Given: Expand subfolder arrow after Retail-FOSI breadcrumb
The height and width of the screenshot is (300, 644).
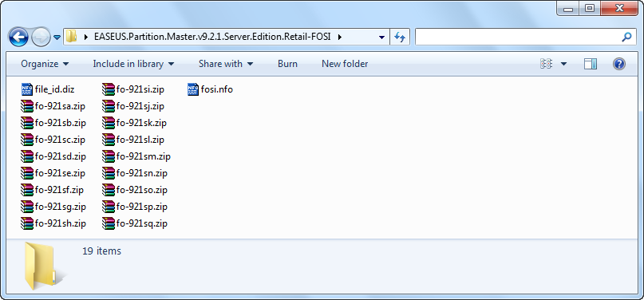Looking at the screenshot, I should 340,37.
